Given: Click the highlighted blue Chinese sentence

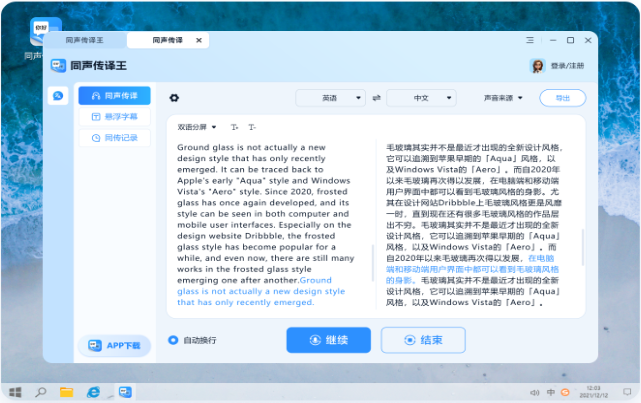Looking at the screenshot, I should tap(472, 269).
